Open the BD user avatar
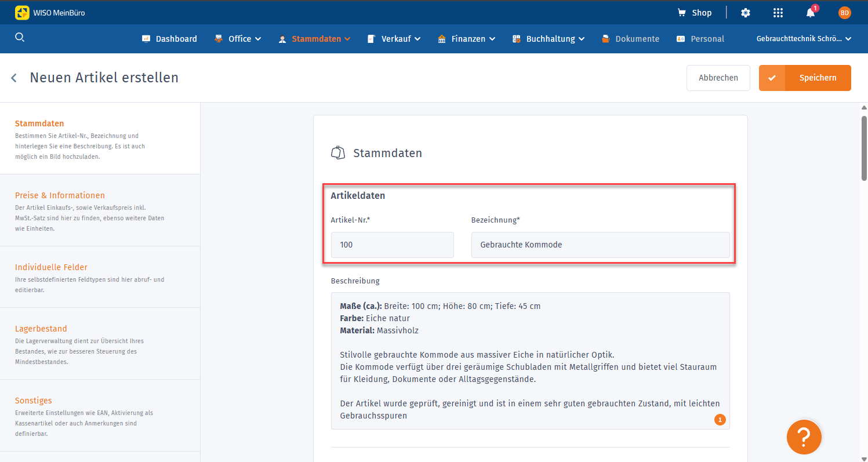This screenshot has height=462, width=868. 844,13
